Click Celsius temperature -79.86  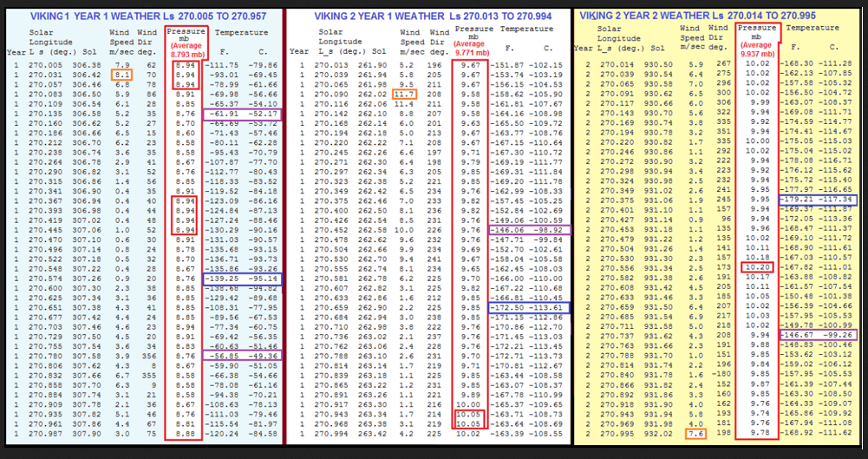[x=263, y=65]
